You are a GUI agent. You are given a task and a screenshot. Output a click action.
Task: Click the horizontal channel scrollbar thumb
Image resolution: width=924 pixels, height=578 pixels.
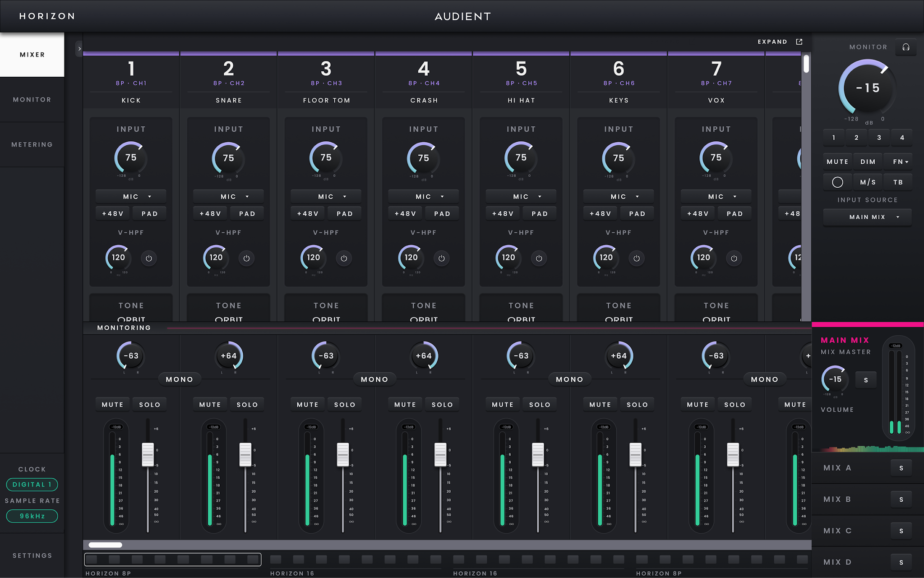[x=105, y=545]
